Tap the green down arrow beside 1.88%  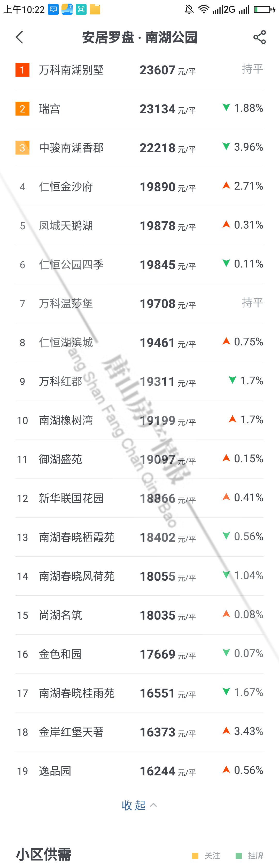point(226,108)
